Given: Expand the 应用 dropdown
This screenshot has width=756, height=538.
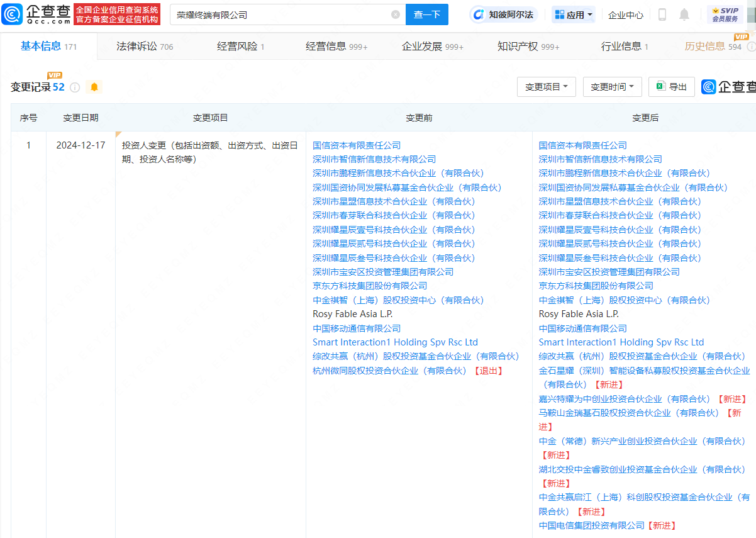Looking at the screenshot, I should coord(573,14).
